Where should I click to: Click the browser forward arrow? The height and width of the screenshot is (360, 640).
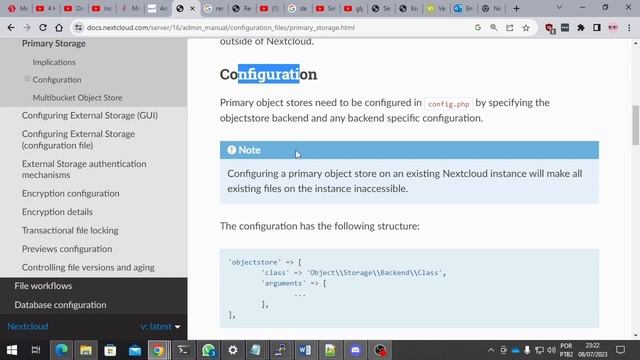pos(27,27)
